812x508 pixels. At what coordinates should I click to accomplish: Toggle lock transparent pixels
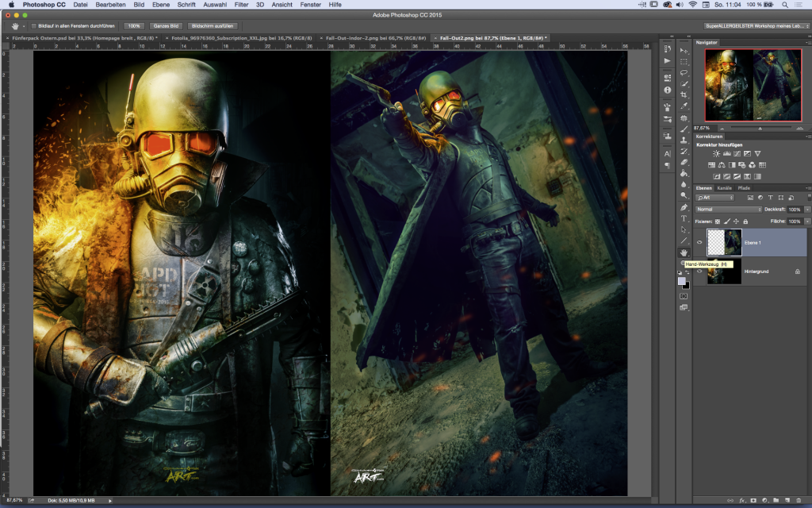717,221
